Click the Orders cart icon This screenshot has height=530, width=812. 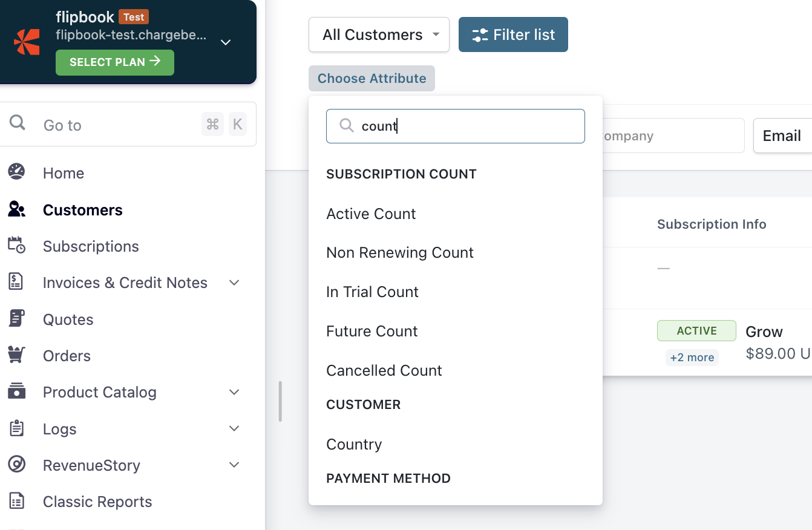point(16,355)
